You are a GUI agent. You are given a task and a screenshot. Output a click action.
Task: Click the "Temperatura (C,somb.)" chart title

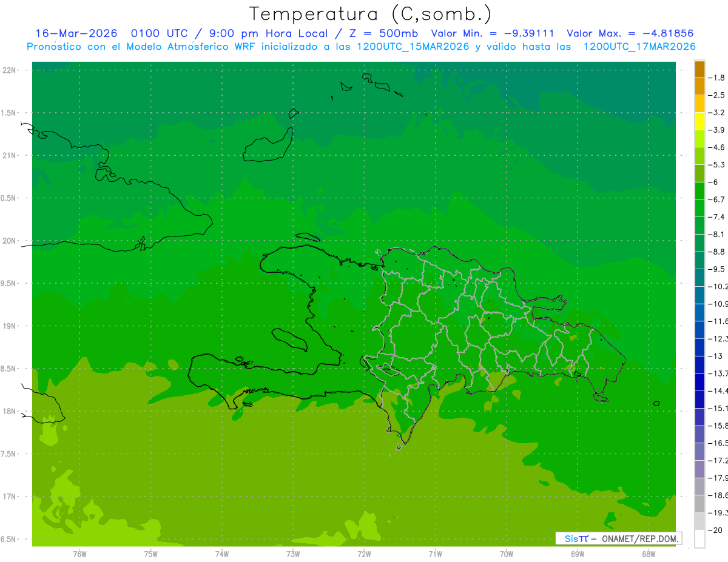[x=369, y=14]
